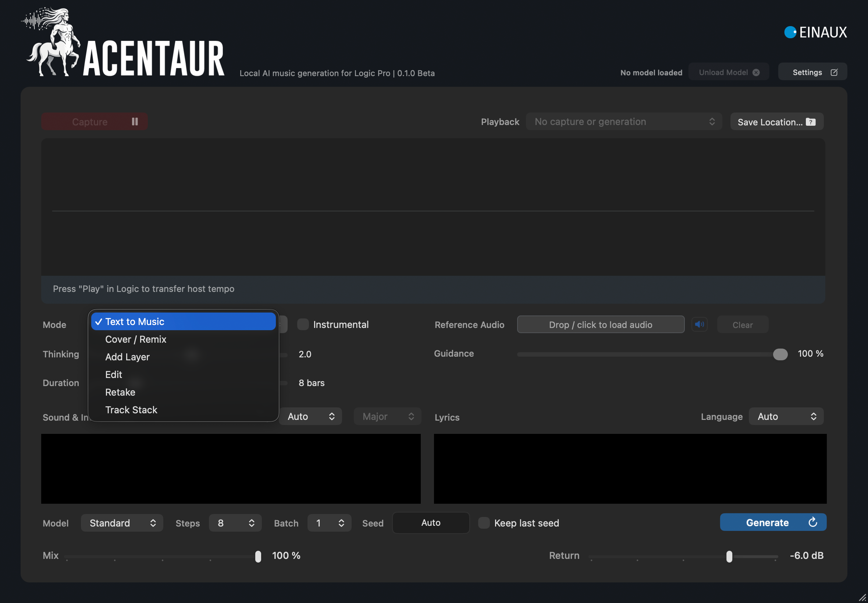Screen dimensions: 868x603
Task: Click the EINAUX brand logo
Action: click(x=815, y=32)
